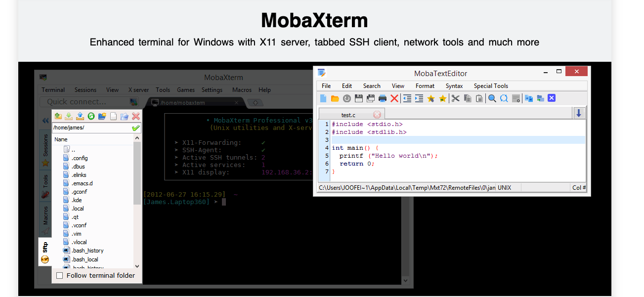The height and width of the screenshot is (297, 644).
Task: Click the Find magnifier icon
Action: click(x=492, y=98)
